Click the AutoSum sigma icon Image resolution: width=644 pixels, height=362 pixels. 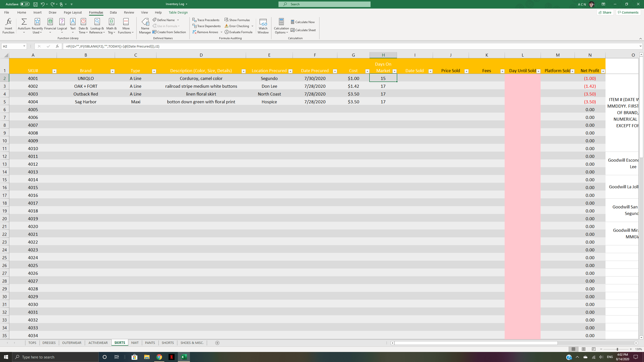(24, 22)
